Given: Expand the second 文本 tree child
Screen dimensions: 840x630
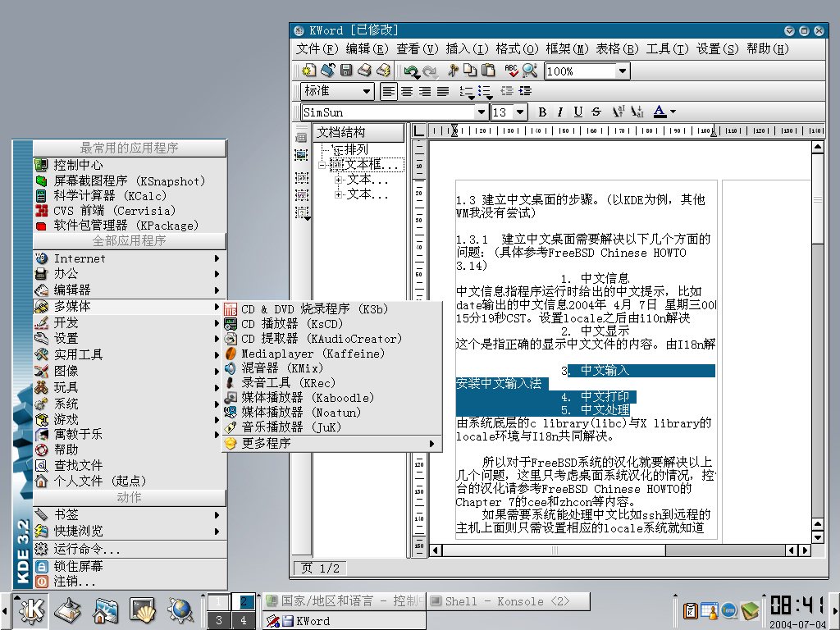Looking at the screenshot, I should point(338,194).
